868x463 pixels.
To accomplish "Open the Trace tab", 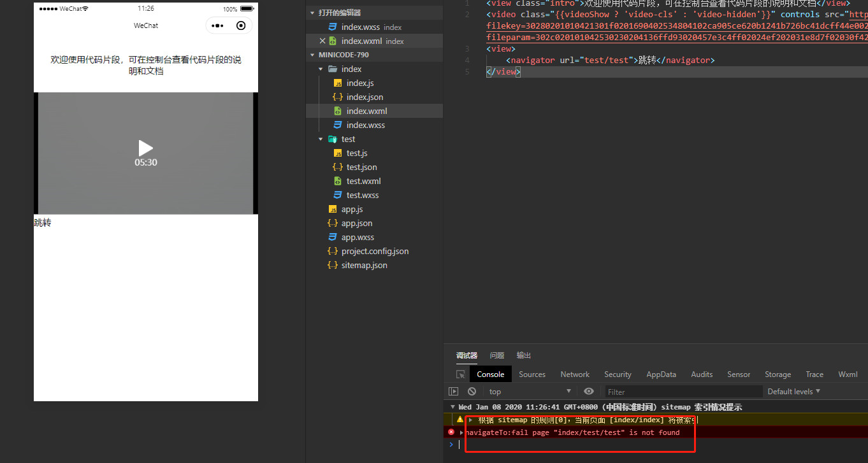I will pos(814,374).
